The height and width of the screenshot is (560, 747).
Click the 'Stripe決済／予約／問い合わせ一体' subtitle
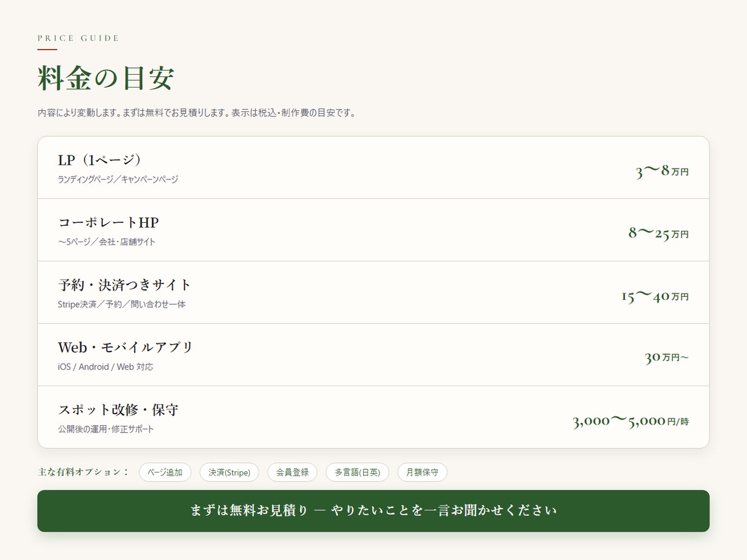(x=122, y=305)
